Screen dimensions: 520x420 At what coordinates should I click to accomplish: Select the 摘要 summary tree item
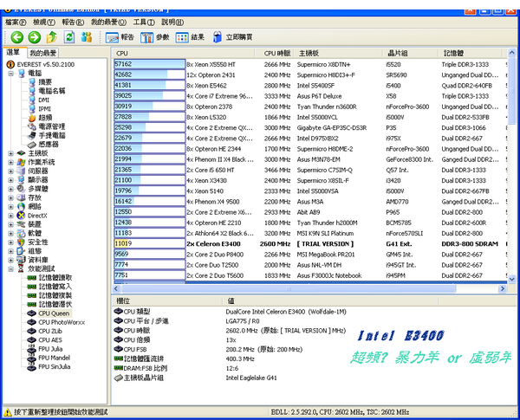point(45,82)
